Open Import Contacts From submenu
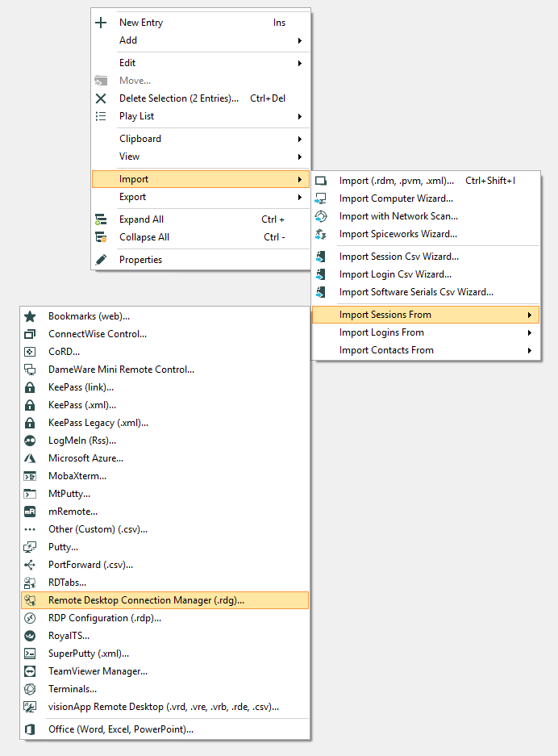 click(x=386, y=350)
